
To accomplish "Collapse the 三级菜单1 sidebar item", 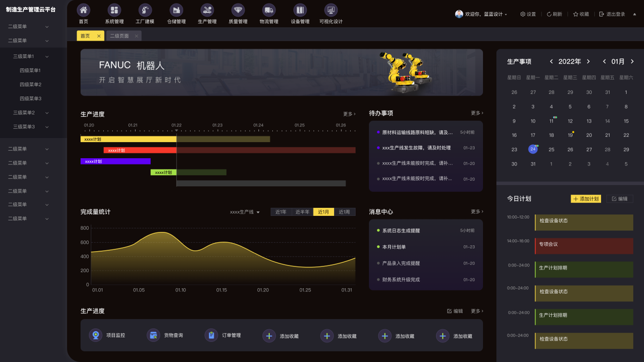I will coord(30,56).
